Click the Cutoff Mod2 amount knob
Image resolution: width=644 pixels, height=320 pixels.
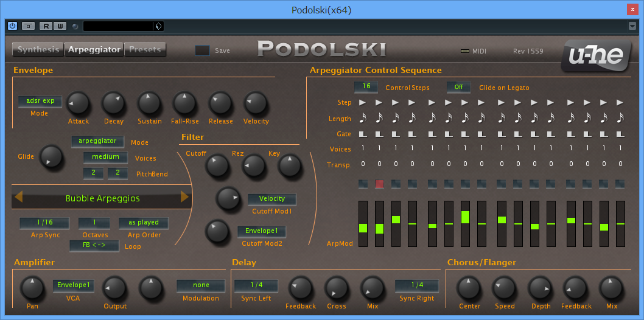[x=217, y=231]
